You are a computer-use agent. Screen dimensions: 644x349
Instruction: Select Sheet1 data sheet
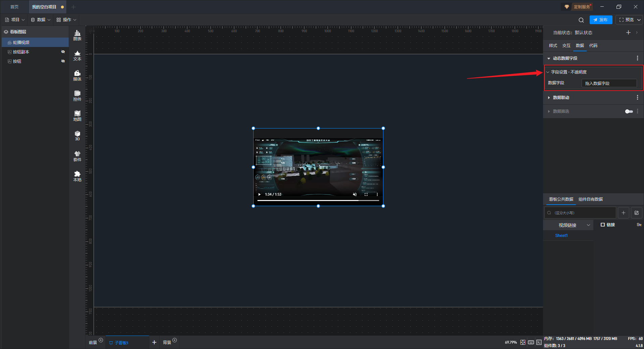click(x=561, y=236)
